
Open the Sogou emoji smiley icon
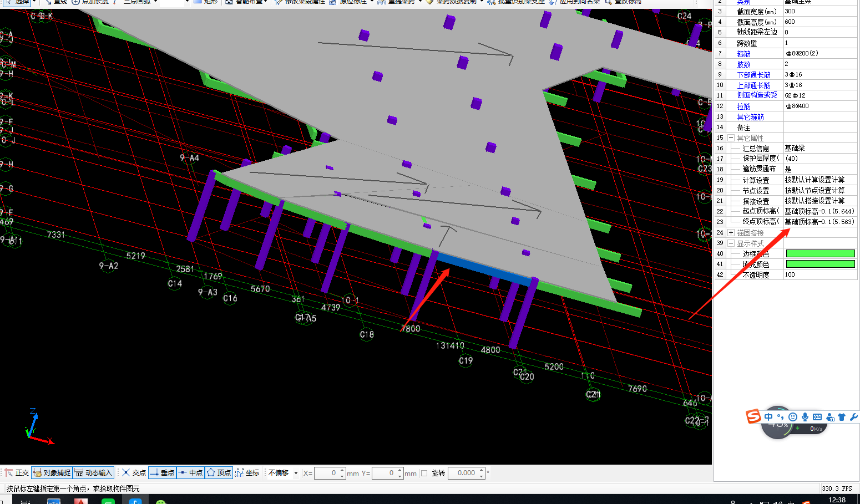(793, 417)
